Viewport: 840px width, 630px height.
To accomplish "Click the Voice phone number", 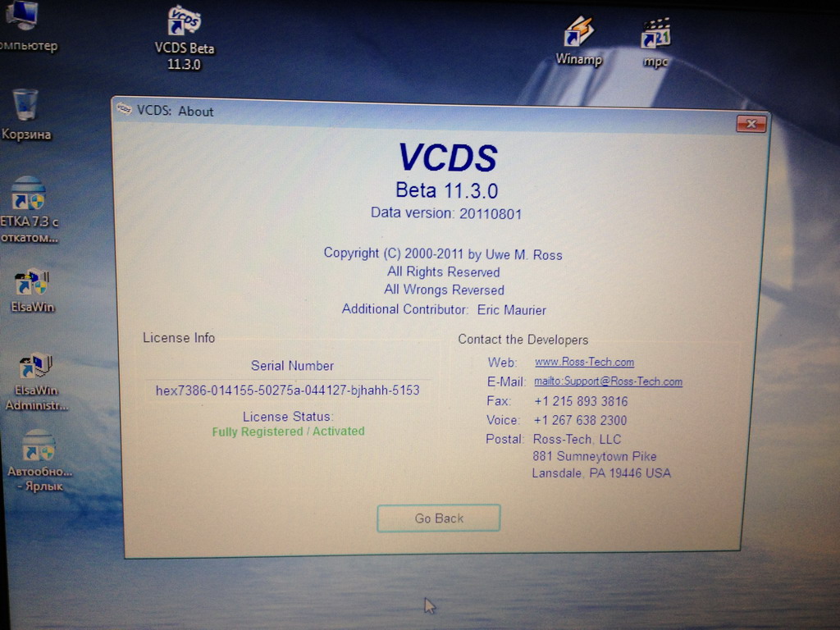I will 580,421.
